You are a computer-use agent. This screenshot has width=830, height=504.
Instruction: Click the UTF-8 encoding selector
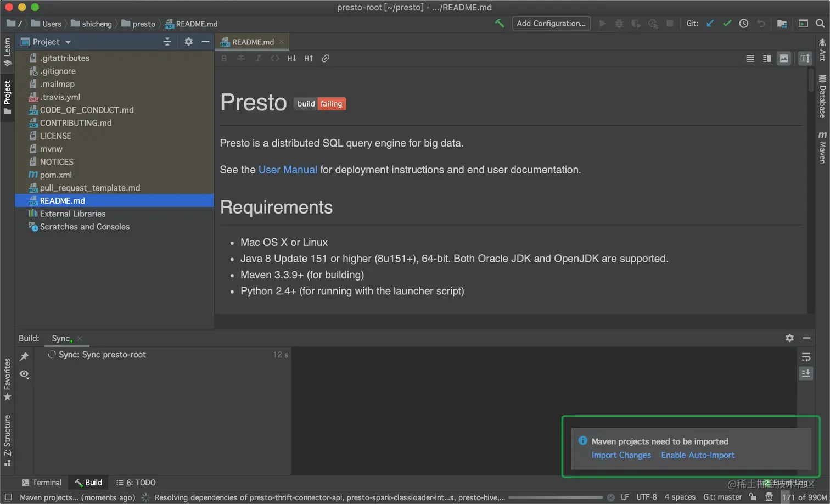pos(647,497)
